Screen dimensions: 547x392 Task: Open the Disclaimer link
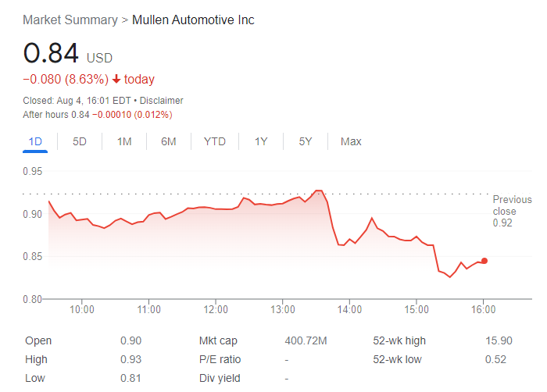pos(162,101)
